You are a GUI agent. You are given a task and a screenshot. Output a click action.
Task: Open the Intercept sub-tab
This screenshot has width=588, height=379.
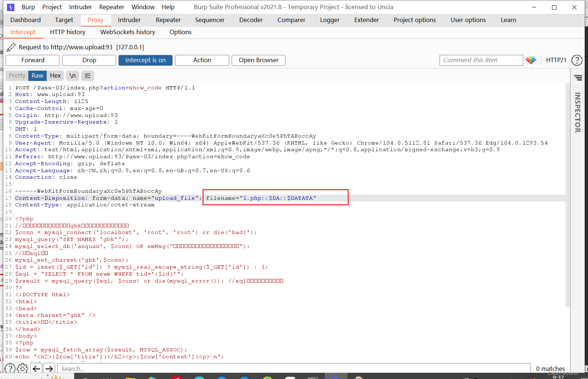point(23,32)
